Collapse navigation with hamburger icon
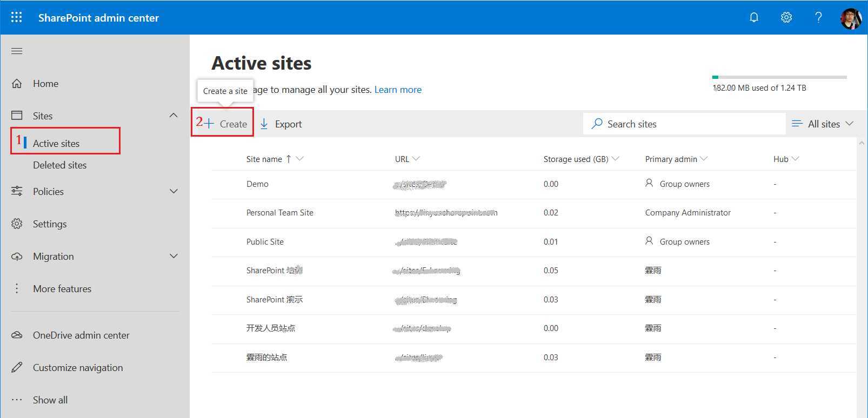The height and width of the screenshot is (418, 868). click(x=17, y=51)
